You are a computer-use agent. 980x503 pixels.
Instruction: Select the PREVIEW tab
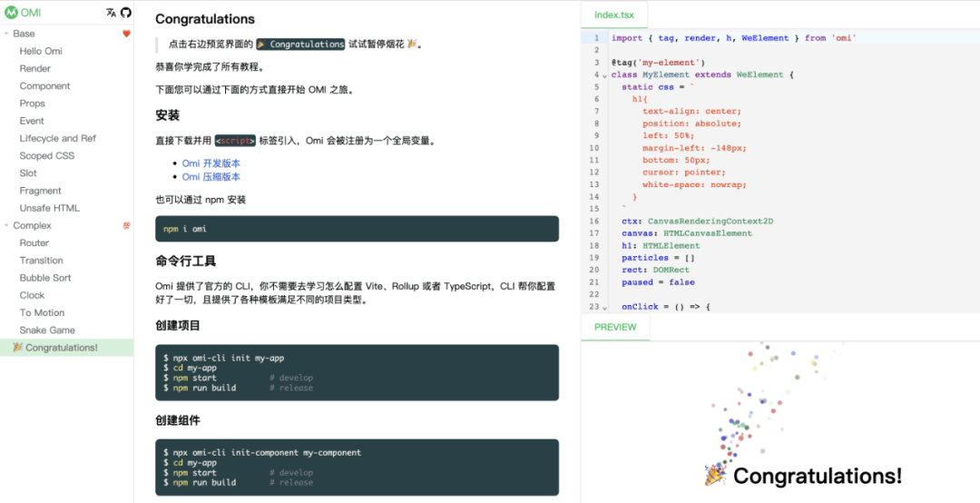[x=615, y=327]
